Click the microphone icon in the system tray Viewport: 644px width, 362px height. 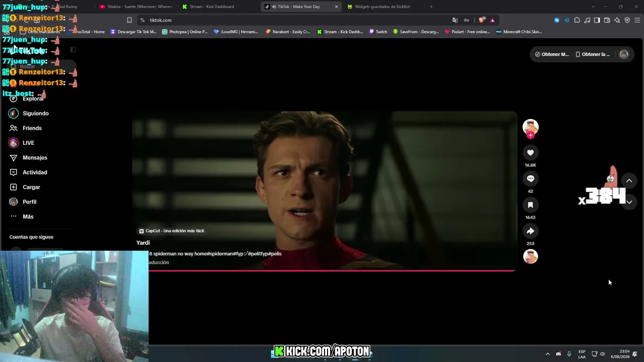pos(569,354)
